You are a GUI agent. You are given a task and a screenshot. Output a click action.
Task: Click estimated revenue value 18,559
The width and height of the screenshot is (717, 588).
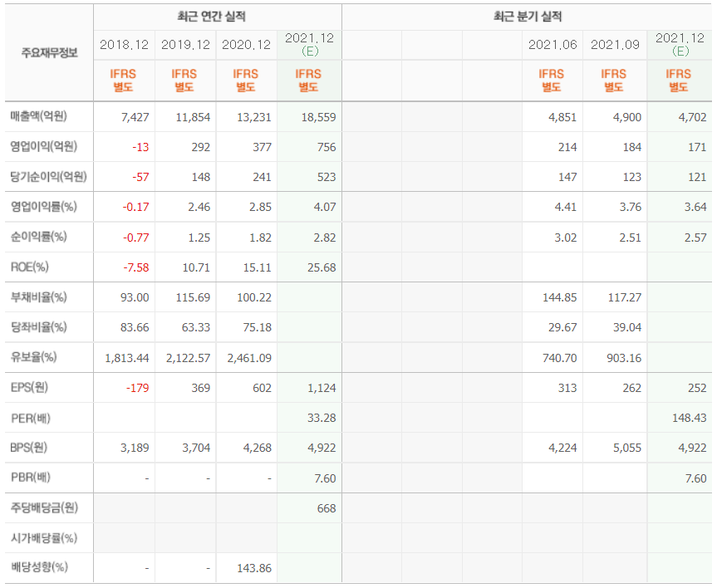tap(319, 117)
